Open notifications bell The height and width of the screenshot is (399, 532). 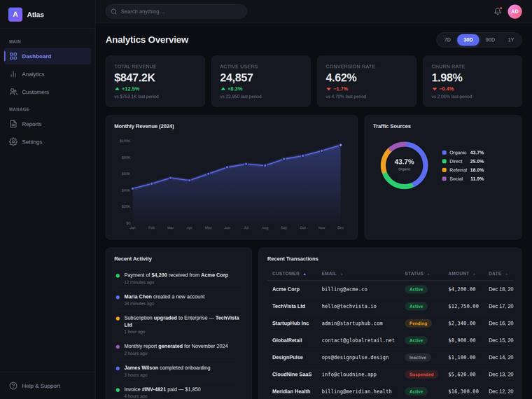498,11
